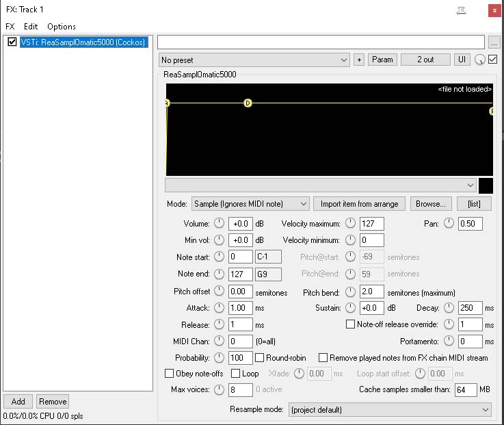Screen dimensions: 504x425
Task: Uncheck ReaSamplOmatic5000 plugin enable checkbox in list
Action: pyautogui.click(x=12, y=42)
